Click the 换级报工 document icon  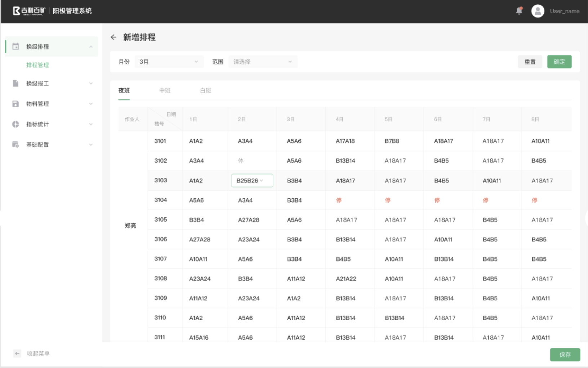[15, 83]
